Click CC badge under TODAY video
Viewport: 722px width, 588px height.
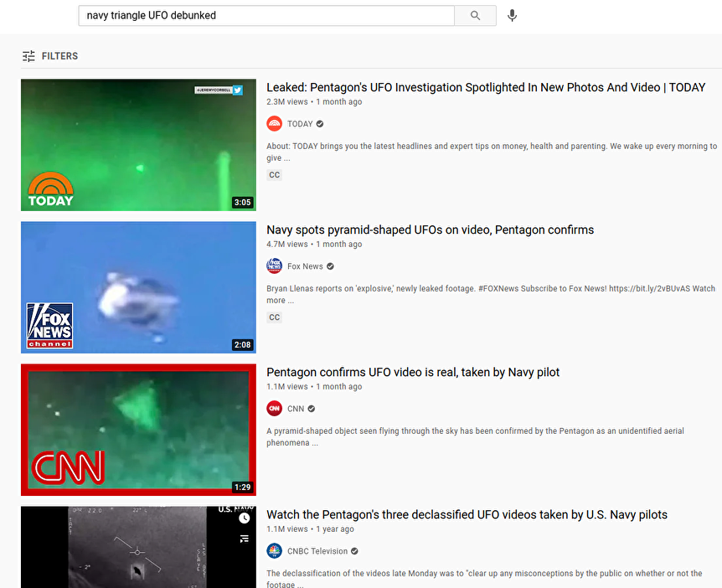[x=275, y=175]
